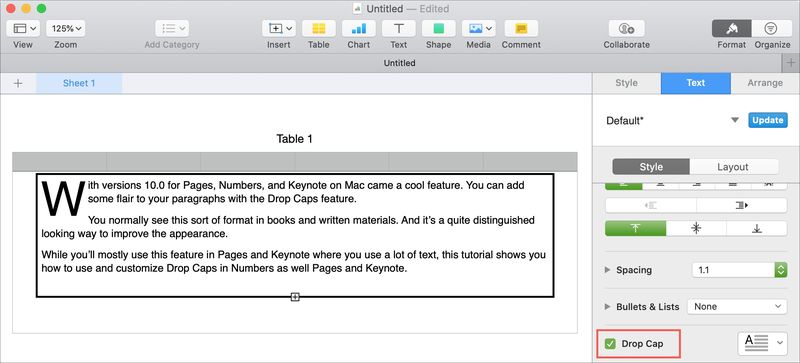Expand the Spacing section triangle
This screenshot has width=800, height=363.
(607, 270)
